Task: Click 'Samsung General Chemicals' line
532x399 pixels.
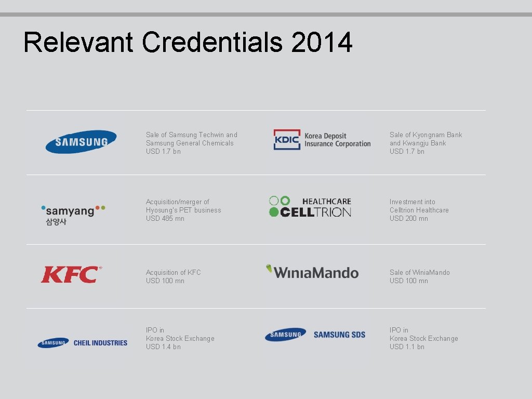Action: 190,143
